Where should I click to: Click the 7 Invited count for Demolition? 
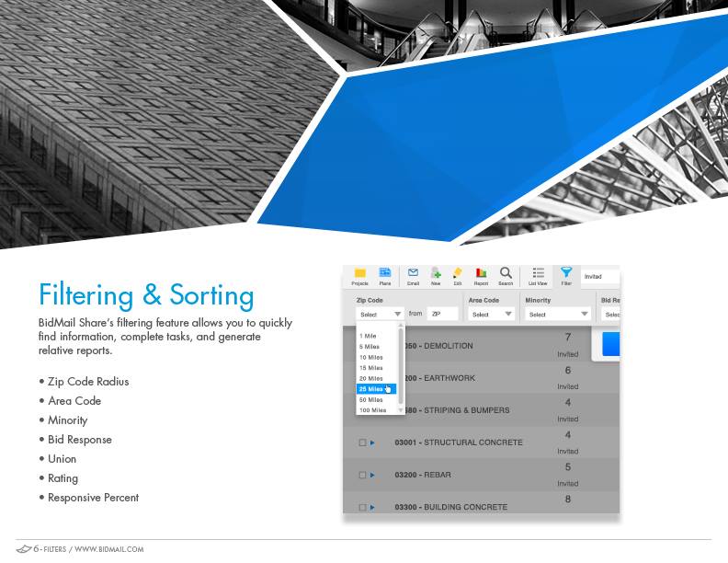coord(568,345)
